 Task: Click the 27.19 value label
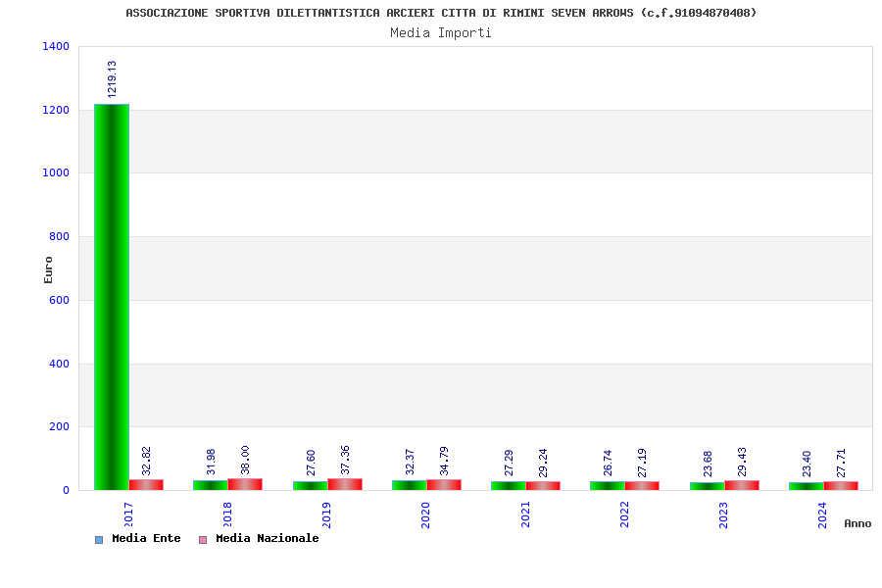(642, 463)
